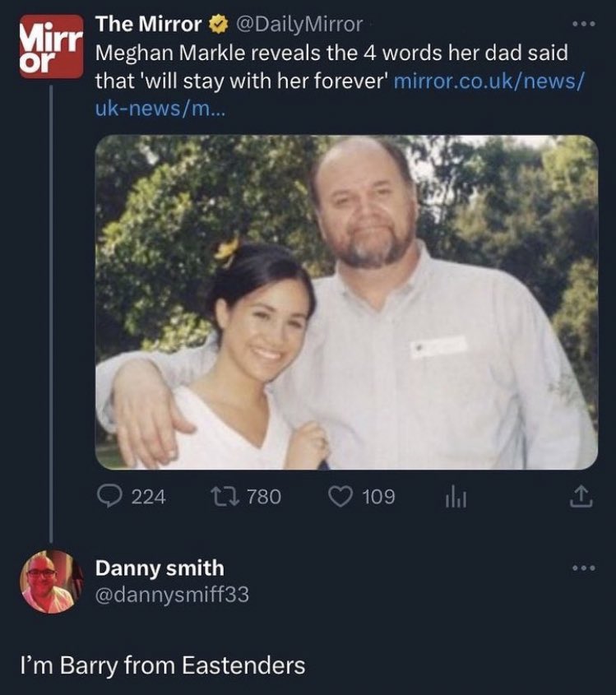Open the mirror.co.uk/news article link
The height and width of the screenshot is (695, 616).
pos(340,95)
